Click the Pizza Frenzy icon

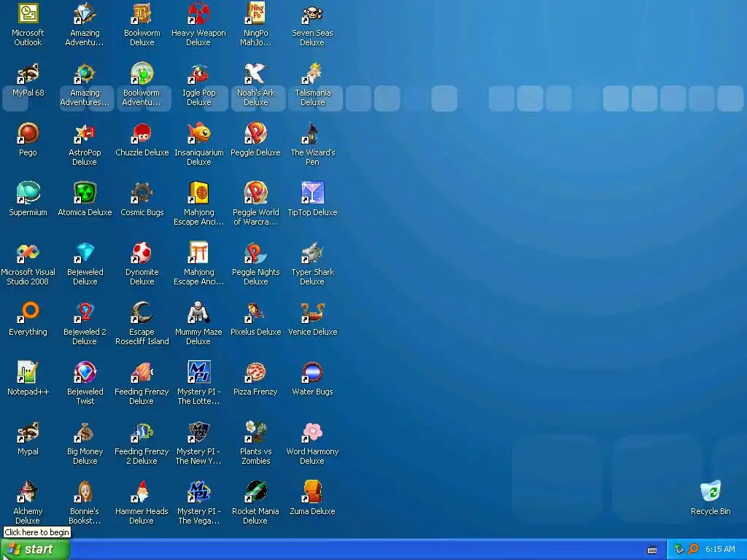[255, 372]
